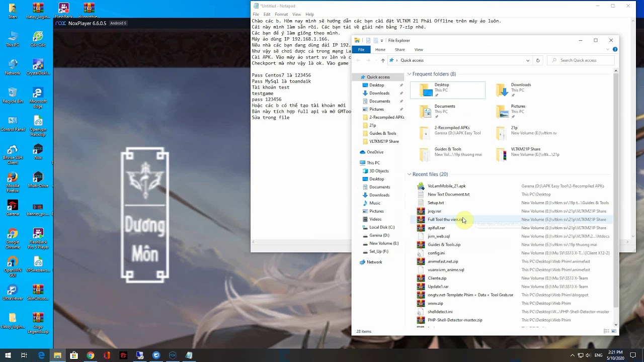Click the Quick access address bar
The image size is (644, 362).
[x=460, y=60]
